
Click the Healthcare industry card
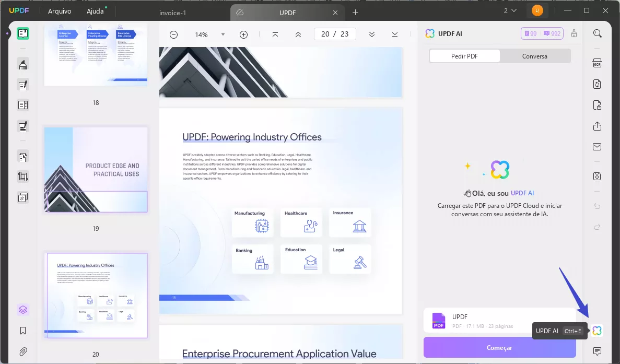coord(301,222)
